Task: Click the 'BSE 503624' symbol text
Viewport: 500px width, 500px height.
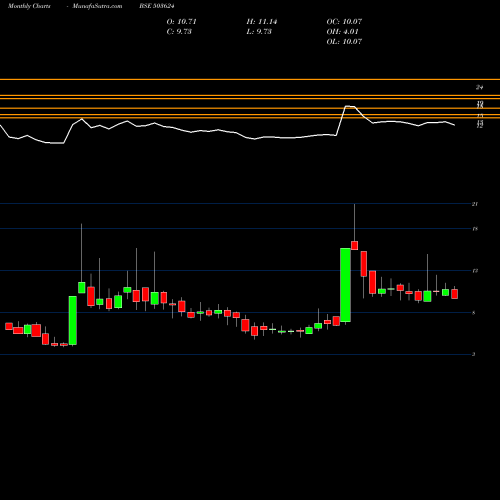Action: click(157, 6)
